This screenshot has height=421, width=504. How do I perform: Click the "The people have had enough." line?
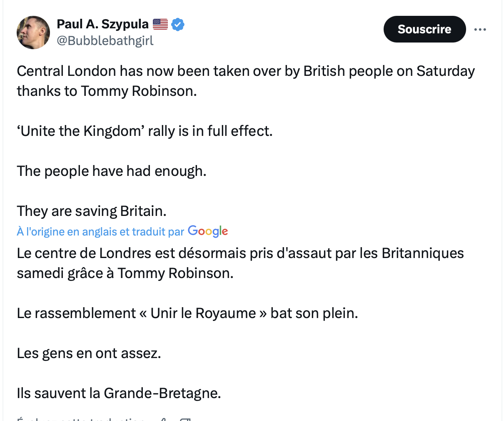coord(112,171)
